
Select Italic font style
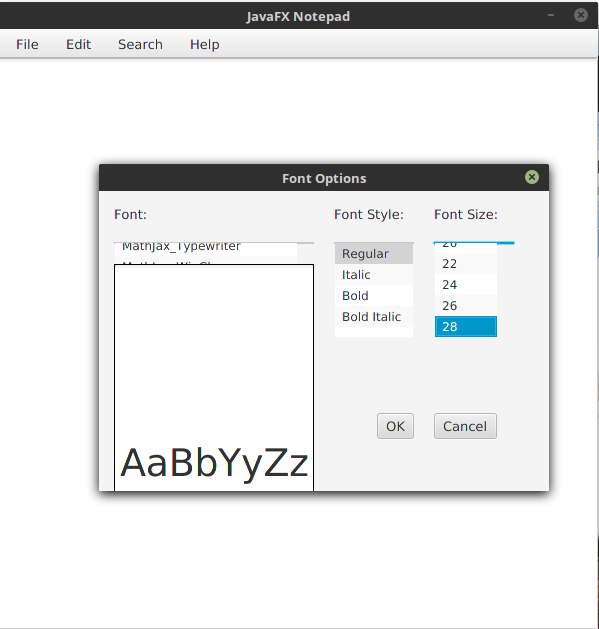pos(374,275)
